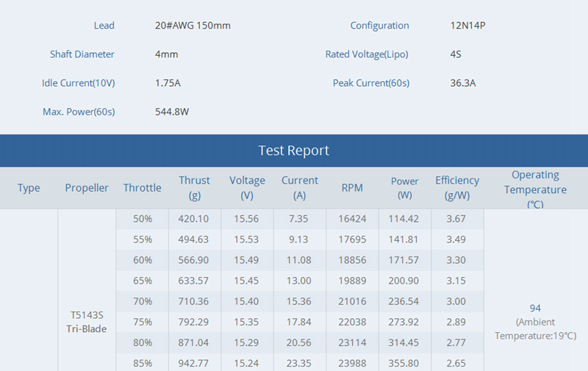
Task: Select the Operating Temperature column header
Action: tap(535, 190)
